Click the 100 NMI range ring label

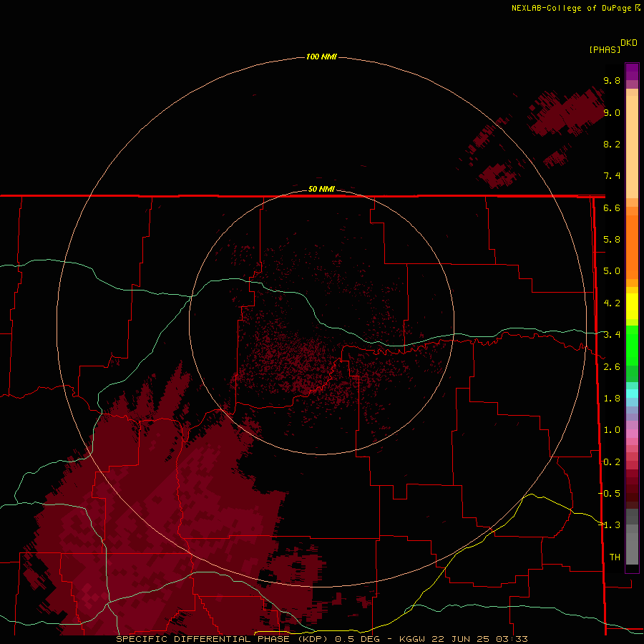(321, 57)
